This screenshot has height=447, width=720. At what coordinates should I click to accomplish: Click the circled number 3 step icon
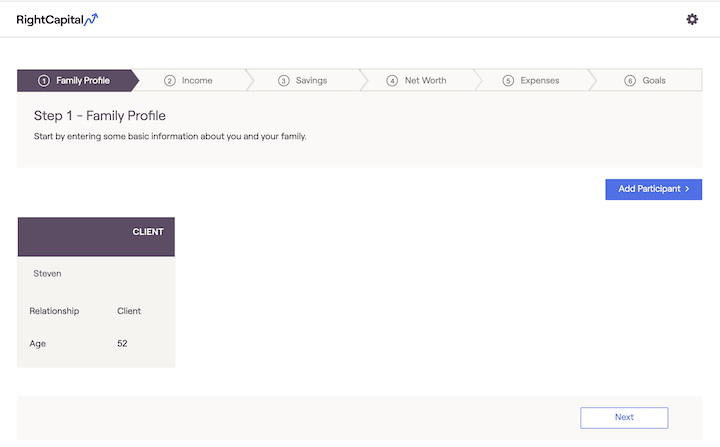click(x=284, y=81)
